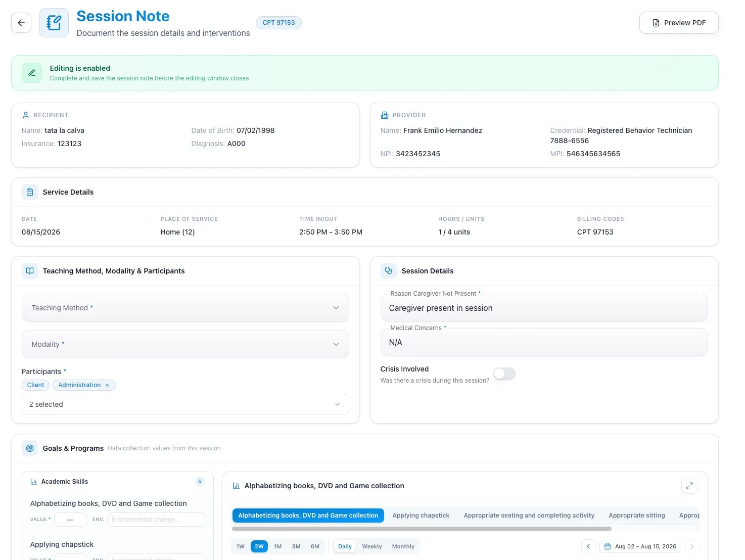Click billing code CPT 97153 in Service Details
The width and height of the screenshot is (745, 560).
pos(595,232)
